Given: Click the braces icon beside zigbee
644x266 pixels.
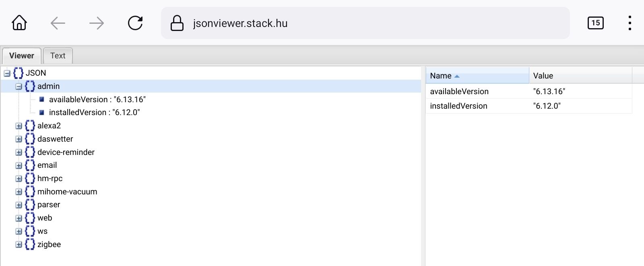Looking at the screenshot, I should (30, 244).
